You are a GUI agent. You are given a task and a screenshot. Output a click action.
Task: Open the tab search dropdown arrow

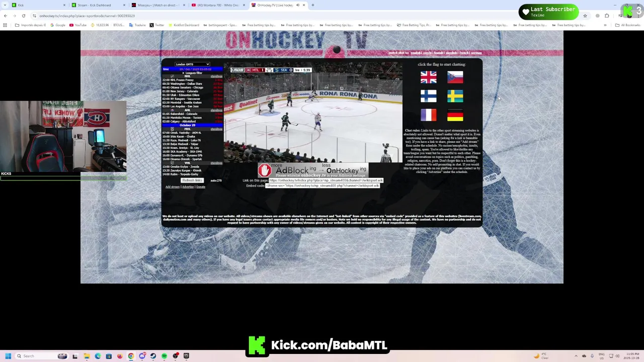click(x=5, y=5)
